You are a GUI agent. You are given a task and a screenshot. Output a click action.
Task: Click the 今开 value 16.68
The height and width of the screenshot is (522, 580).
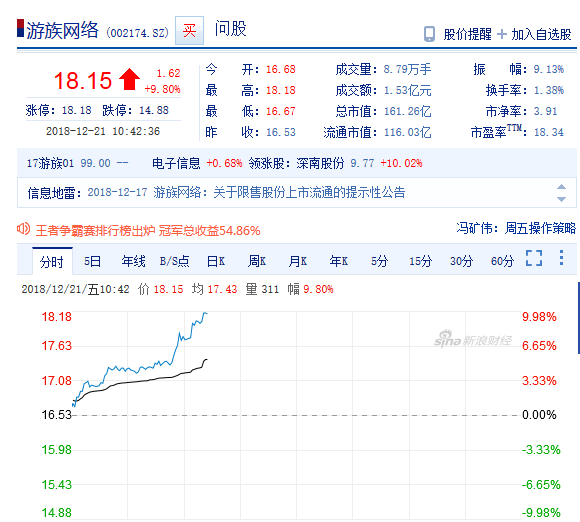click(281, 69)
